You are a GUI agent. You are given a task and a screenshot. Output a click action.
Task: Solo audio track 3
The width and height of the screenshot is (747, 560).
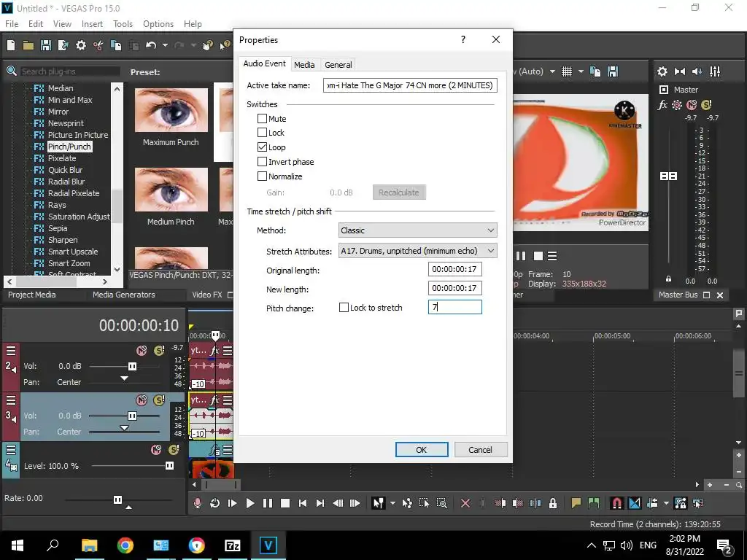pyautogui.click(x=159, y=400)
